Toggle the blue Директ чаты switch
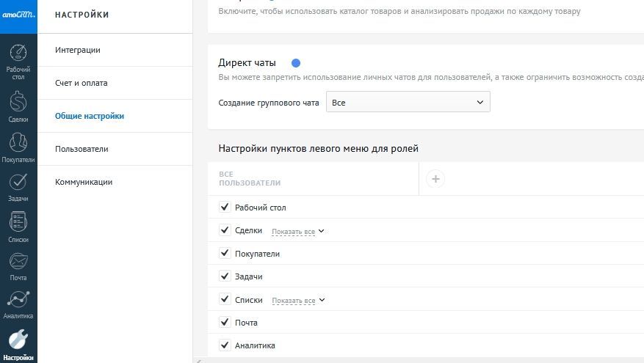Viewport: 644px width, 363px height. (296, 63)
